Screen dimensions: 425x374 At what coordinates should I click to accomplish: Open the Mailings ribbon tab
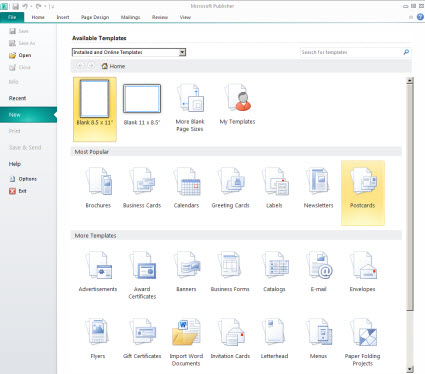point(130,17)
